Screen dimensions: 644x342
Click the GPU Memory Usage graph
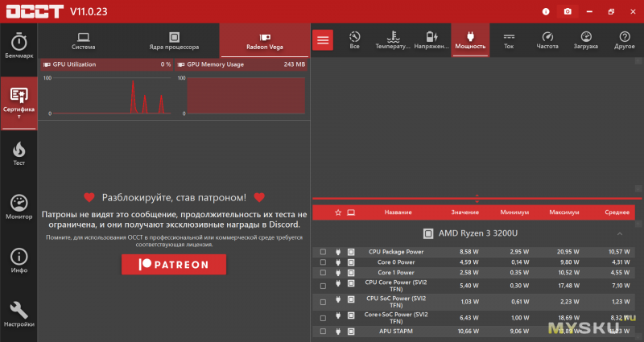click(x=246, y=95)
